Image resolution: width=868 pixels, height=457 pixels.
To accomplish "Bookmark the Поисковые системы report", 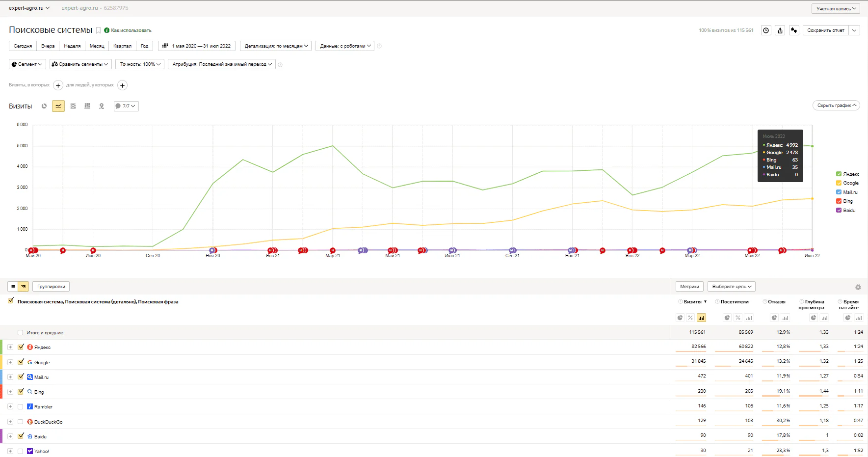I will tap(98, 30).
